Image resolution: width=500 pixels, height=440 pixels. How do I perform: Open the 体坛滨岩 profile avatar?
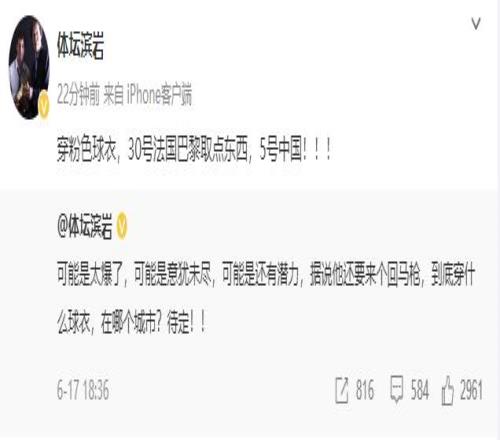29,67
